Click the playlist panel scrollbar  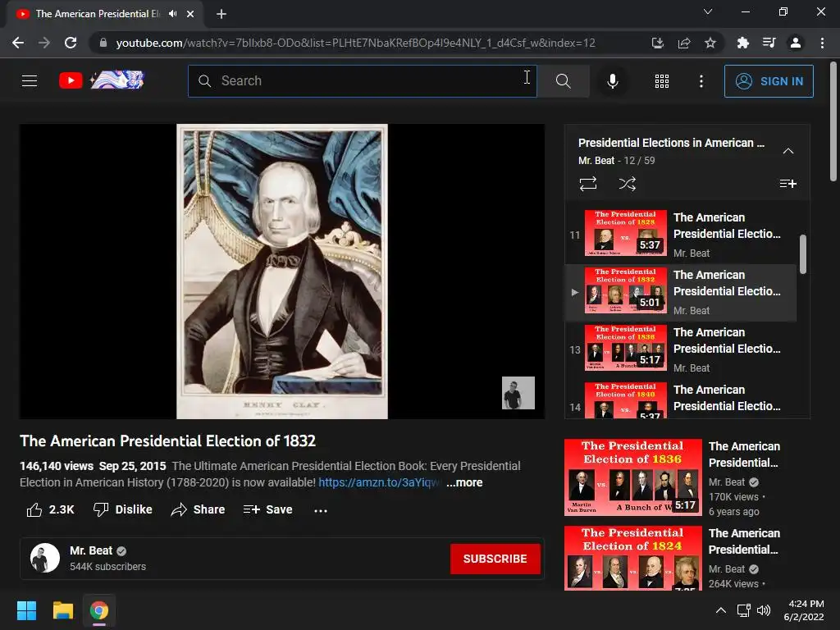[802, 254]
